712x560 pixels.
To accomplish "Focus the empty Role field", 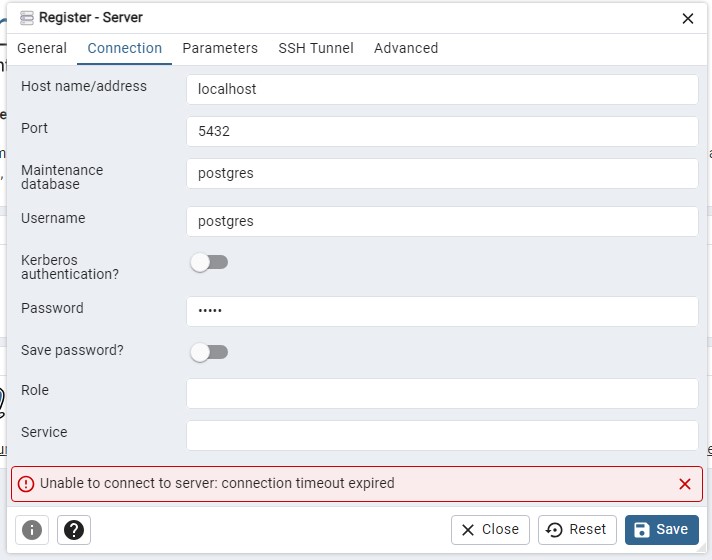I will (x=442, y=393).
